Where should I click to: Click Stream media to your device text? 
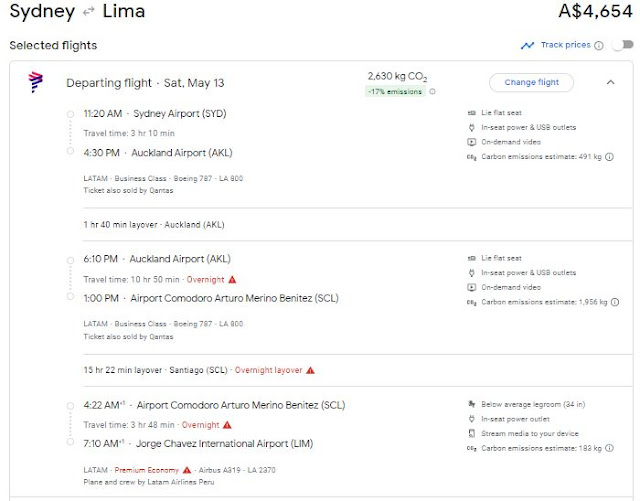(x=530, y=434)
